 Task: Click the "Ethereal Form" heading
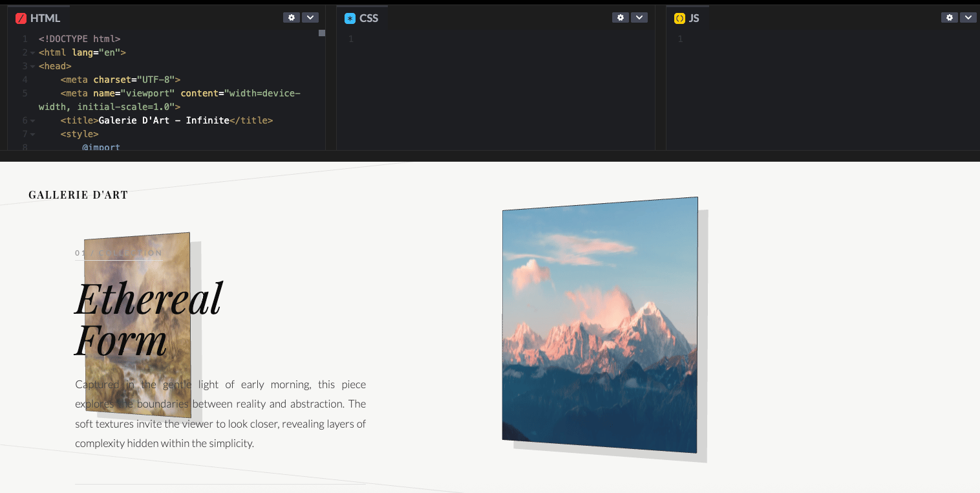[x=149, y=319]
